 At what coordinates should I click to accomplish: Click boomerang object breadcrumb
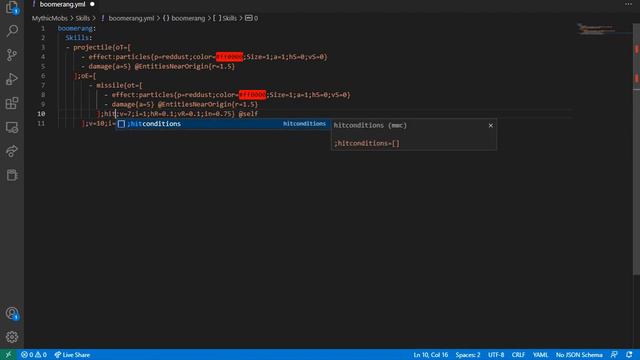(x=184, y=18)
